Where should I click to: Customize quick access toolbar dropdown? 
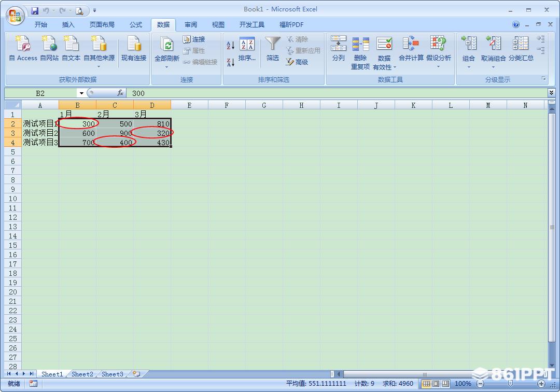point(95,11)
